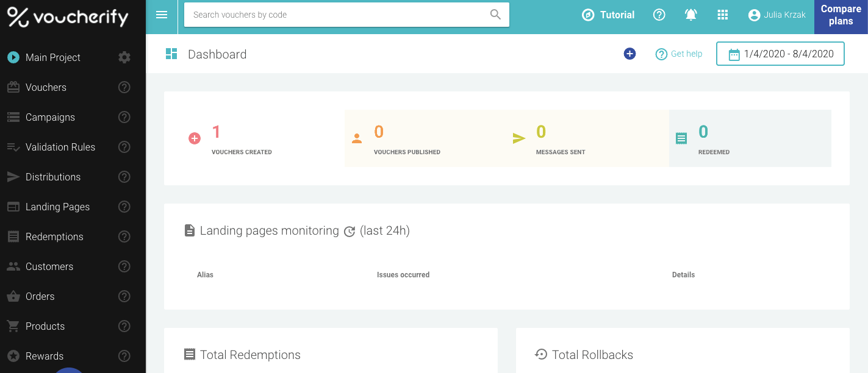
Task: Navigate to the Customers page
Action: tap(49, 266)
